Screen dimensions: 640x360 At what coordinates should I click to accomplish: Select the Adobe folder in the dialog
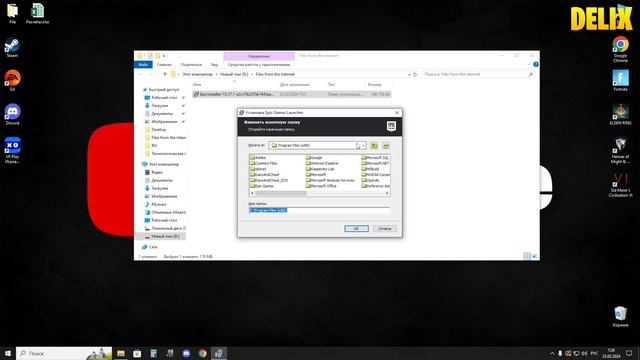click(258, 158)
